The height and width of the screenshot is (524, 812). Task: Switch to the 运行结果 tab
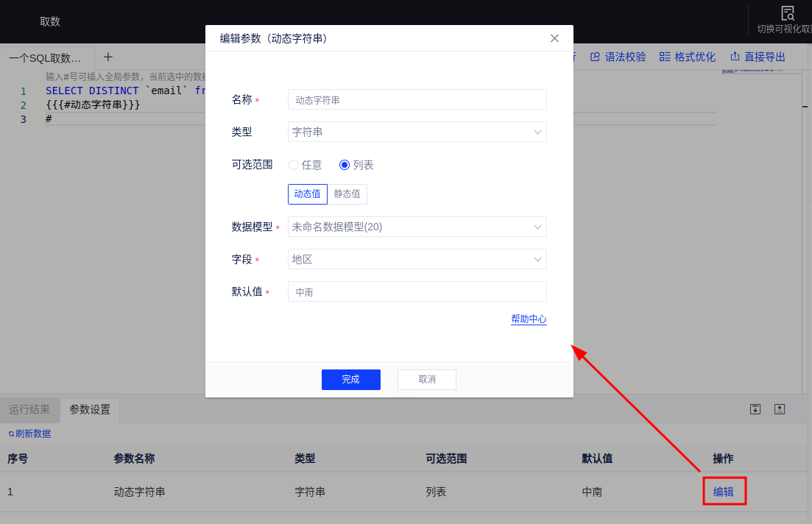pos(29,410)
